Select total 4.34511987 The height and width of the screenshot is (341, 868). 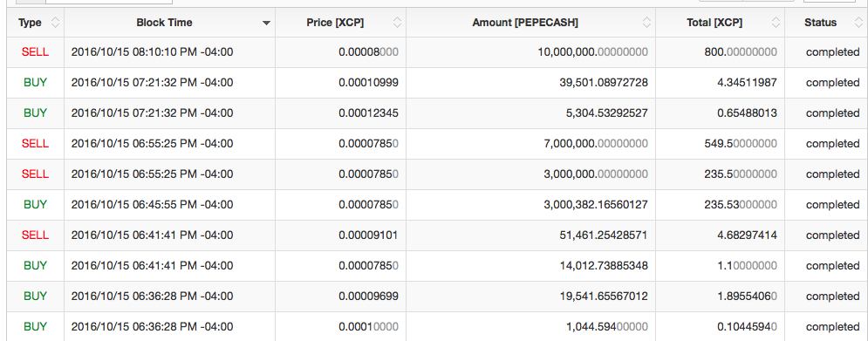[x=748, y=83]
